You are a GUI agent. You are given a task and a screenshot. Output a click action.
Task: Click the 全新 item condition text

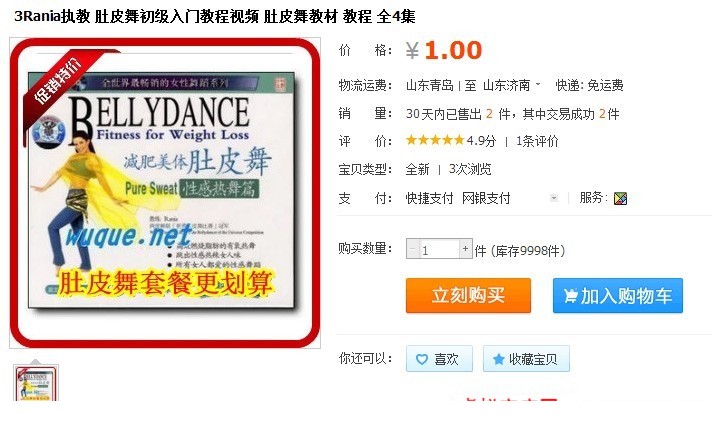(417, 169)
